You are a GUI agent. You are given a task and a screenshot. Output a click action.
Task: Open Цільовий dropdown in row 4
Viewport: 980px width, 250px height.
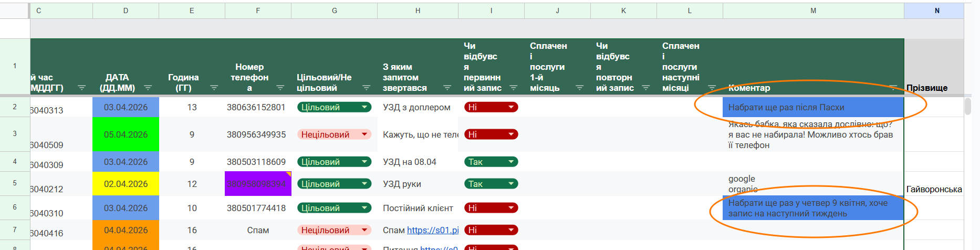(364, 162)
